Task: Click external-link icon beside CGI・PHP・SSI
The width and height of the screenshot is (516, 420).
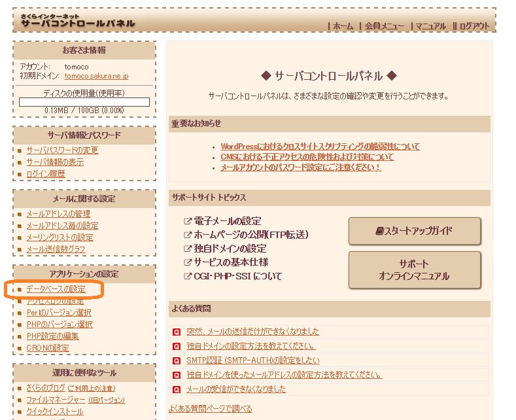Action: pos(187,276)
